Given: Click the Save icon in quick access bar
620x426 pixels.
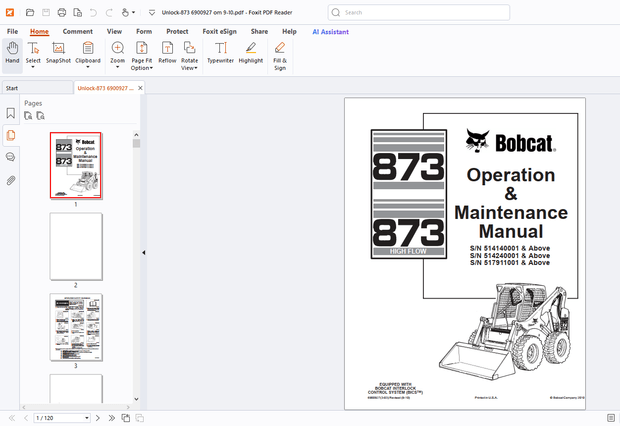Looking at the screenshot, I should pyautogui.click(x=46, y=12).
